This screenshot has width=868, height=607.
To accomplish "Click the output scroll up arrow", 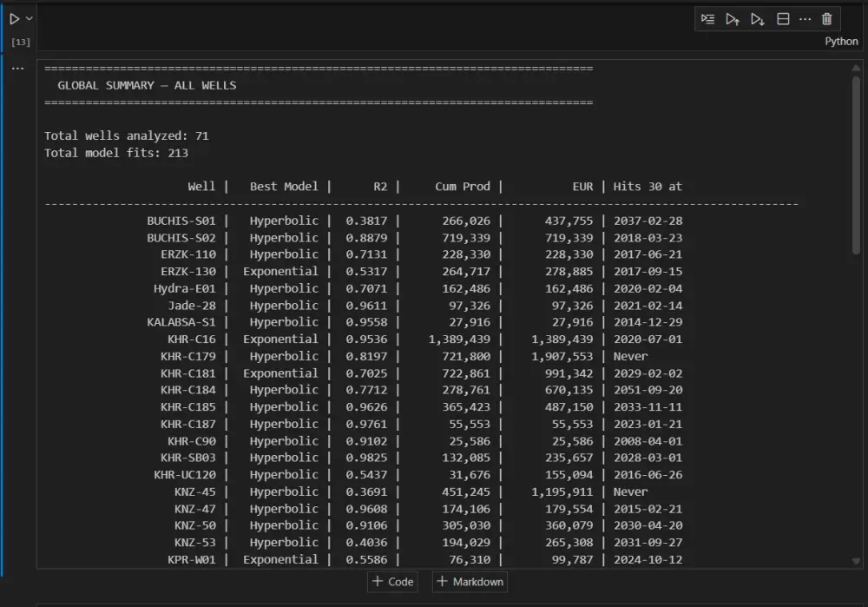I will (856, 68).
